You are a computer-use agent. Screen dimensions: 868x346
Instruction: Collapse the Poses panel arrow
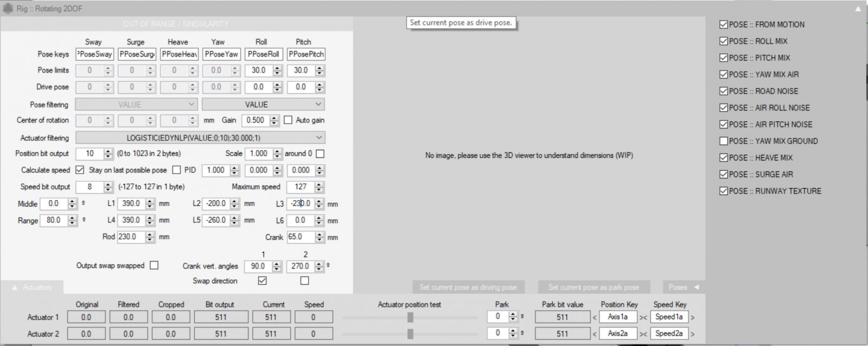point(697,287)
